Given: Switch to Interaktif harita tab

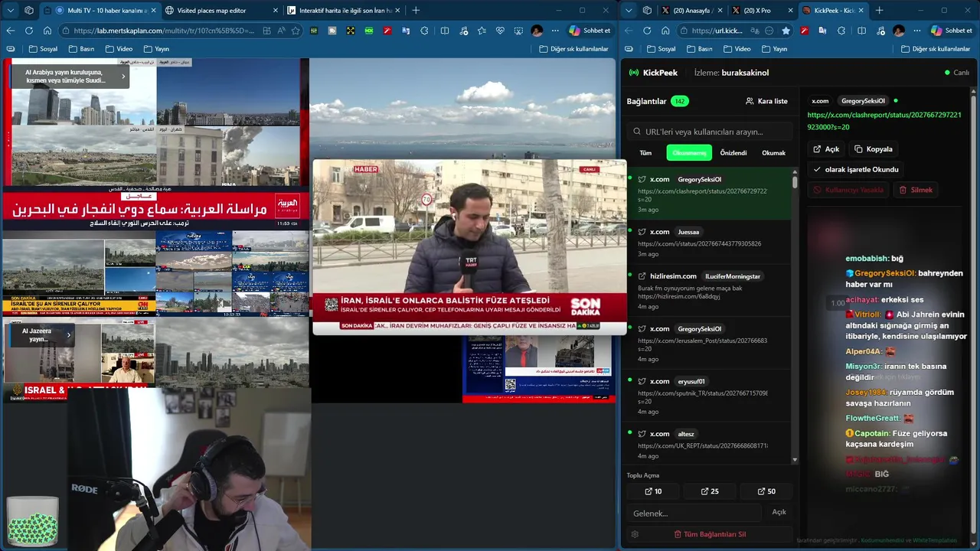Looking at the screenshot, I should (343, 11).
